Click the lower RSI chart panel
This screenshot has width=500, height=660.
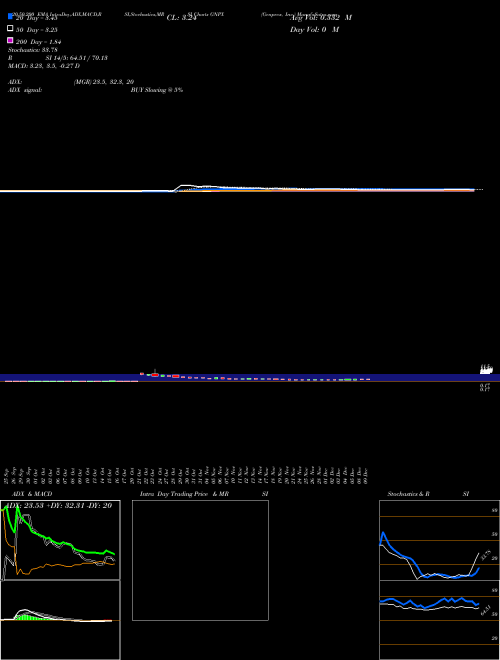click(439, 620)
